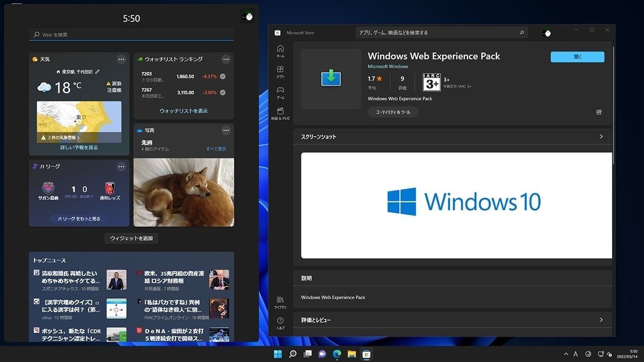
Task: Open taskbar Search
Action: point(292,354)
